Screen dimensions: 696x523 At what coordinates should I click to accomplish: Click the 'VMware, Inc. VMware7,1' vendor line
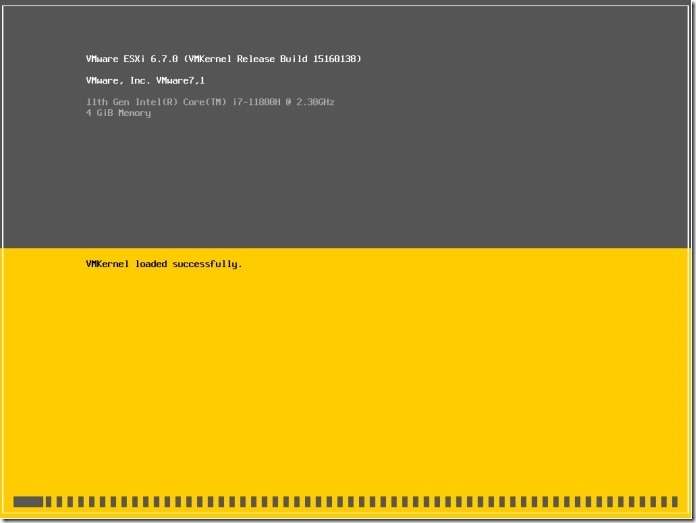click(x=145, y=80)
